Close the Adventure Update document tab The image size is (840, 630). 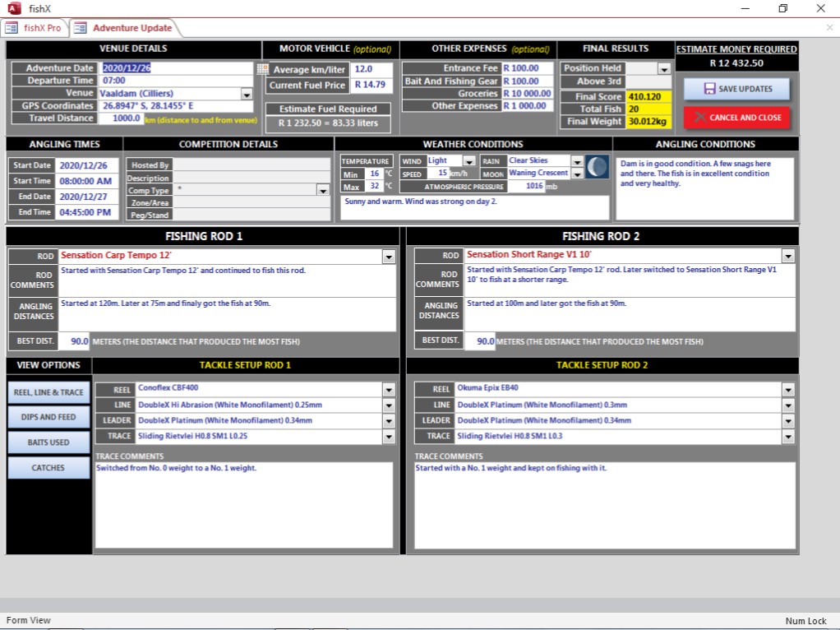click(828, 28)
